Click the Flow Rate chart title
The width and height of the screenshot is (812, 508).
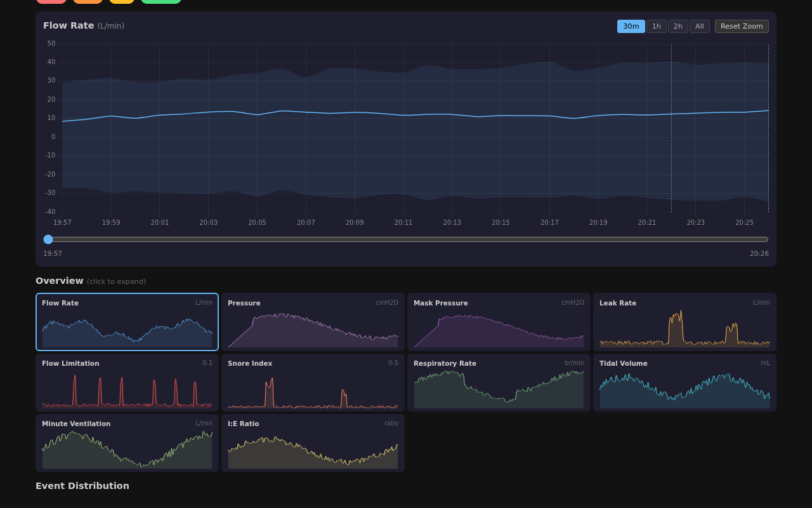point(84,25)
